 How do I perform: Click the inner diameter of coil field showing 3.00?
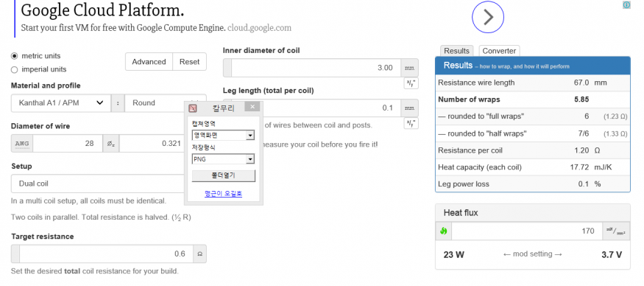316,68
